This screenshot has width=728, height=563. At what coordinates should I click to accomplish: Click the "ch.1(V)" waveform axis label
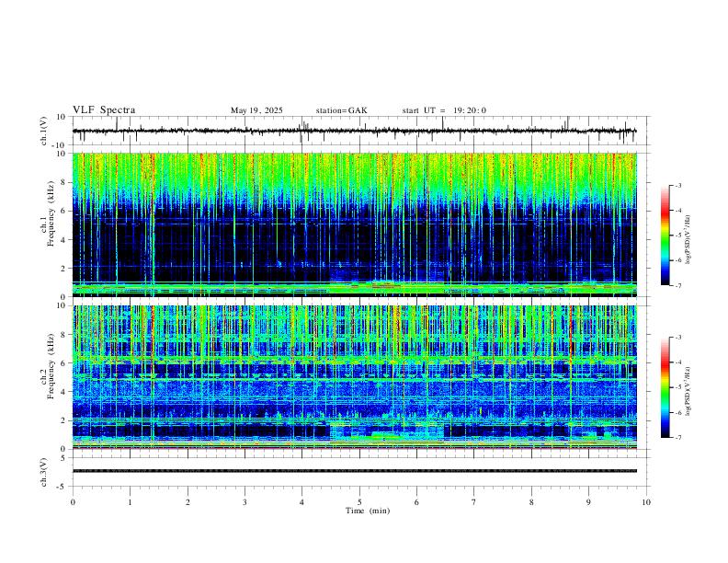tap(44, 131)
